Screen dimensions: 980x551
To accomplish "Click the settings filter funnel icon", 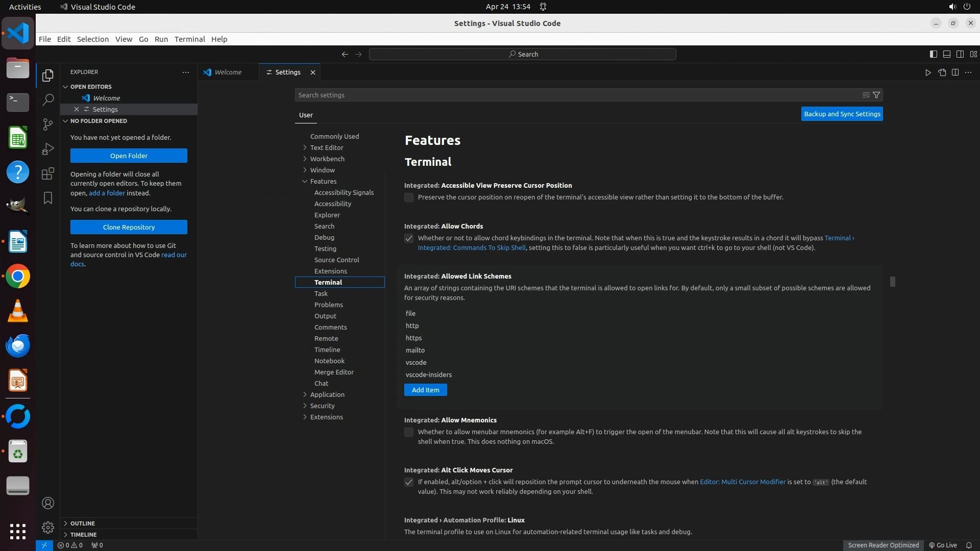I will pos(876,95).
